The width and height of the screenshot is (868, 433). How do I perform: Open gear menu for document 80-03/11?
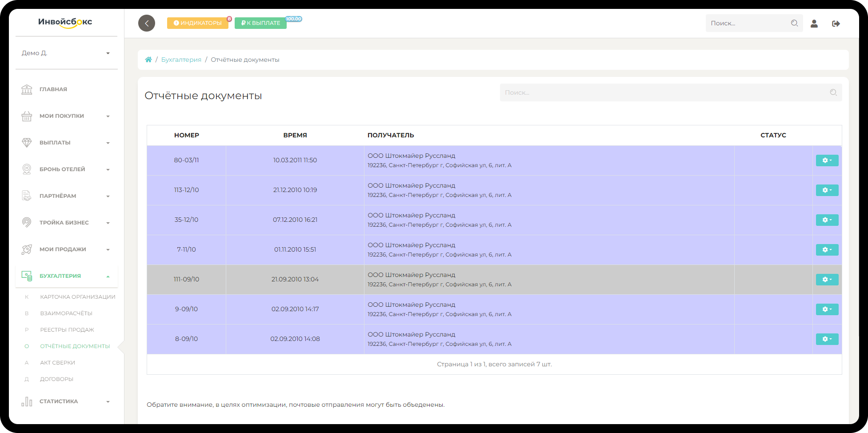tap(827, 160)
